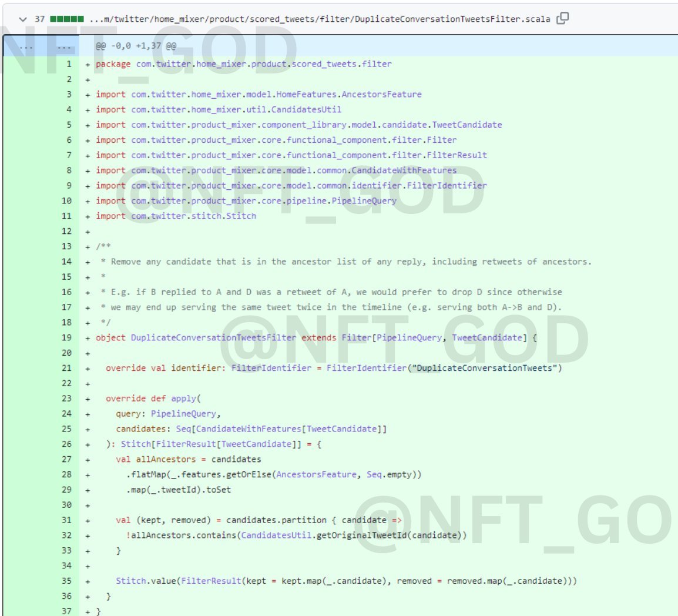The width and height of the screenshot is (678, 616).
Task: Select line number 19 of object declaration
Action: [66, 337]
